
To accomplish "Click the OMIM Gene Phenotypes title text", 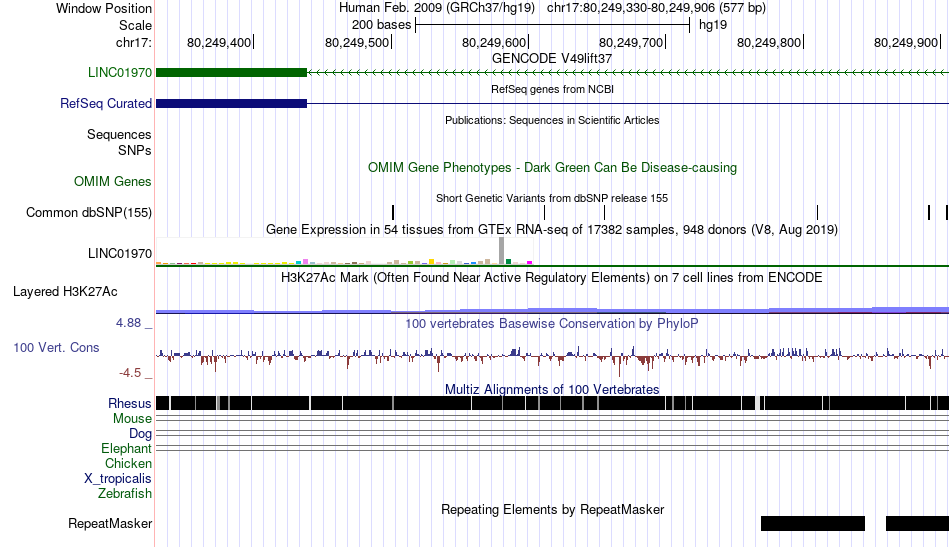I will [552, 167].
